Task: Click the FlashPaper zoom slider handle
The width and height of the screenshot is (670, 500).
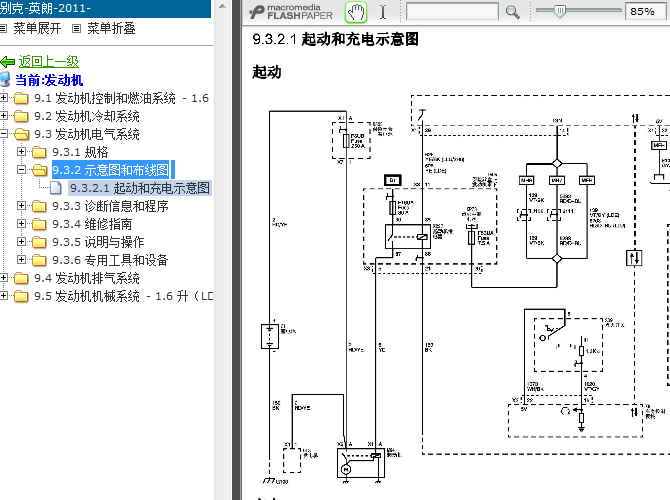Action: coord(559,11)
